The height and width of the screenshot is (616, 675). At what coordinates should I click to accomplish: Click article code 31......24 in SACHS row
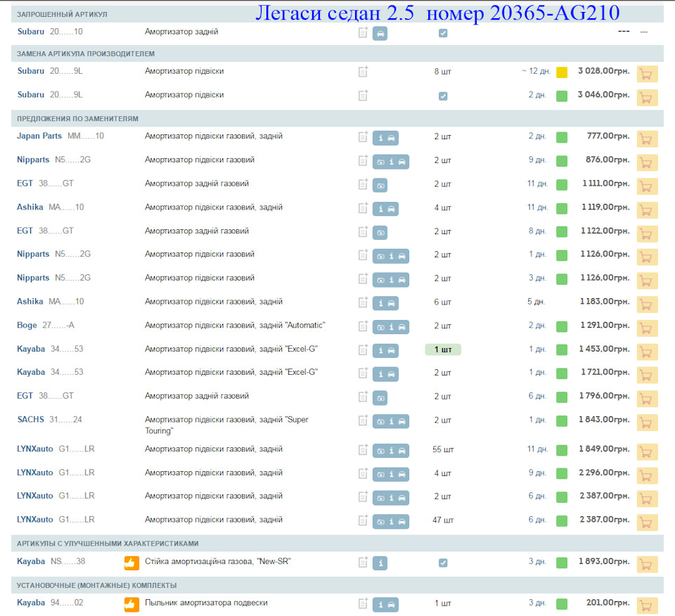pos(65,419)
